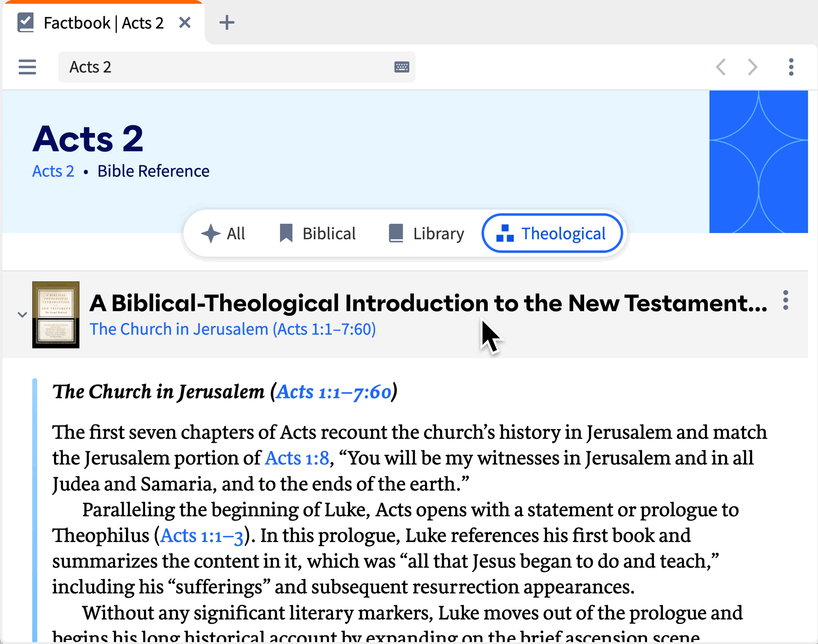818x644 pixels.
Task: Collapse the Biblical-Theological Introduction section
Action: [22, 314]
